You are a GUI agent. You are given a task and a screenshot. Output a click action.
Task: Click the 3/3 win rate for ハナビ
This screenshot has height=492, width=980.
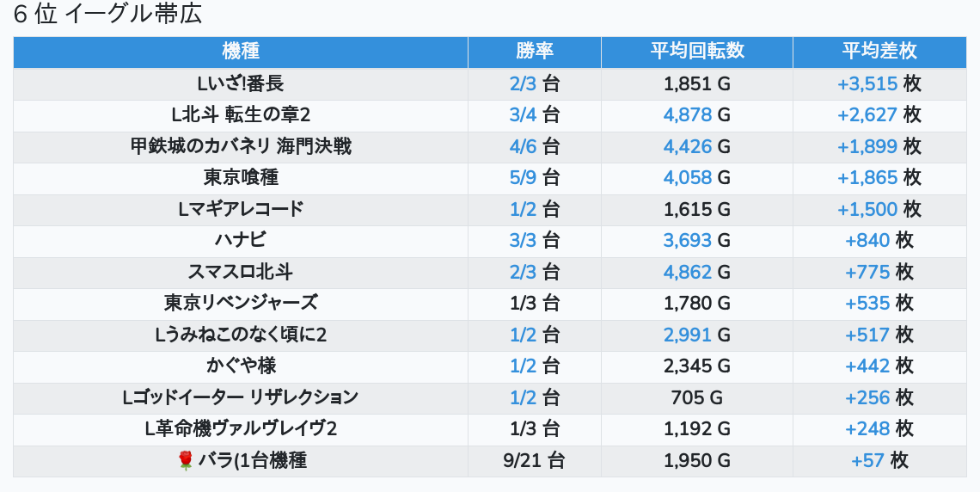point(524,241)
